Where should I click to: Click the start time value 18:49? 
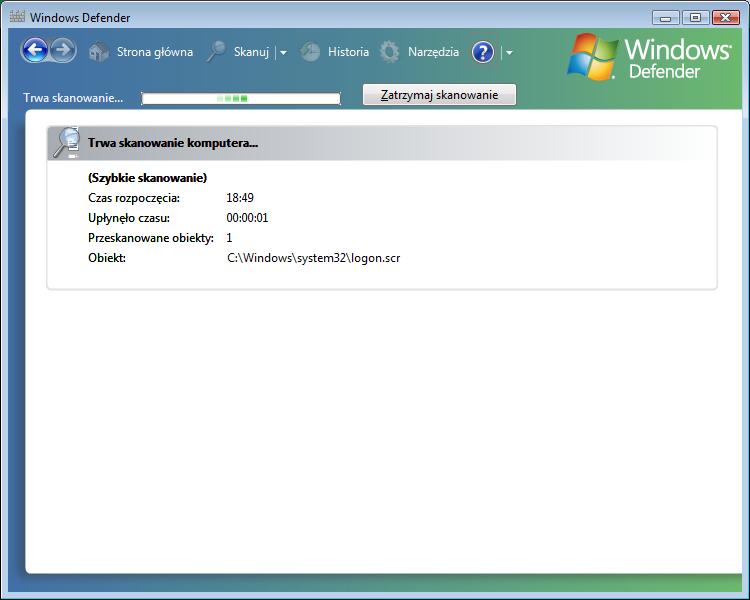tap(240, 198)
